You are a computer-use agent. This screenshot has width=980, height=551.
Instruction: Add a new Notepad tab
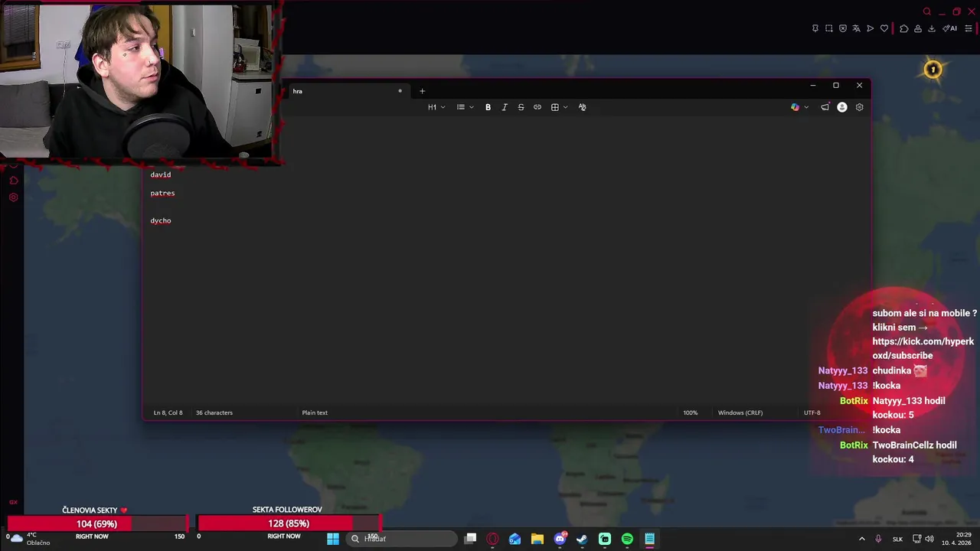tap(422, 91)
